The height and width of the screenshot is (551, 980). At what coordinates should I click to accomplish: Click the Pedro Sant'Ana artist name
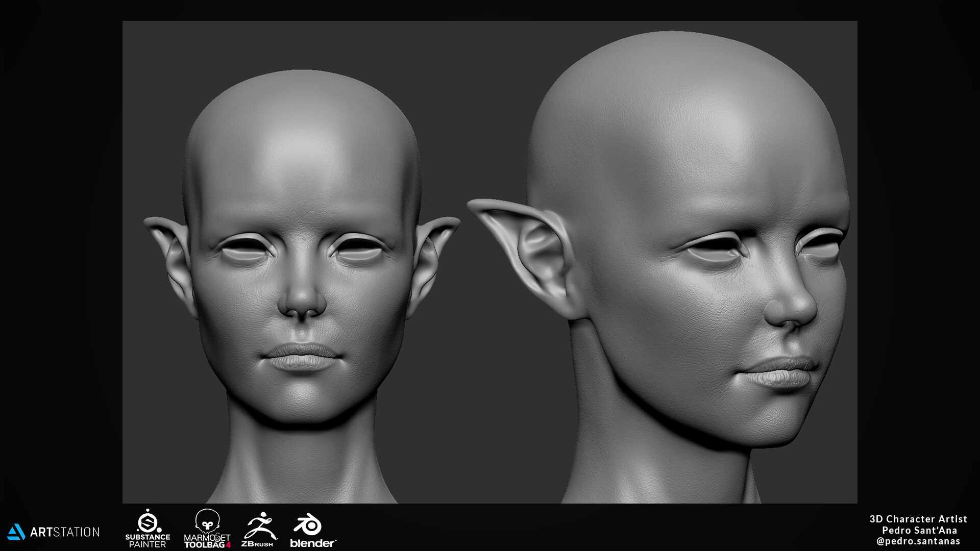[919, 530]
